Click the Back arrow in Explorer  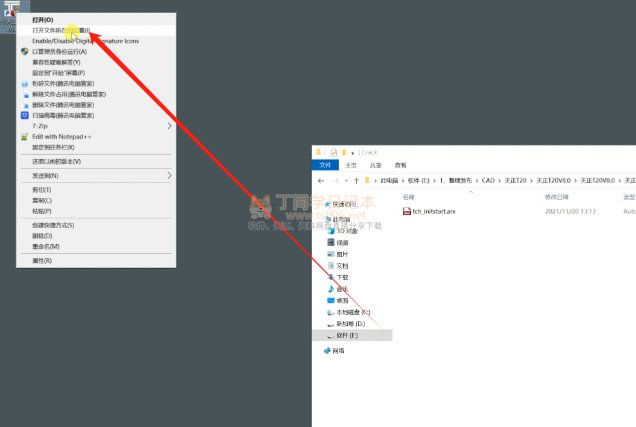(321, 181)
